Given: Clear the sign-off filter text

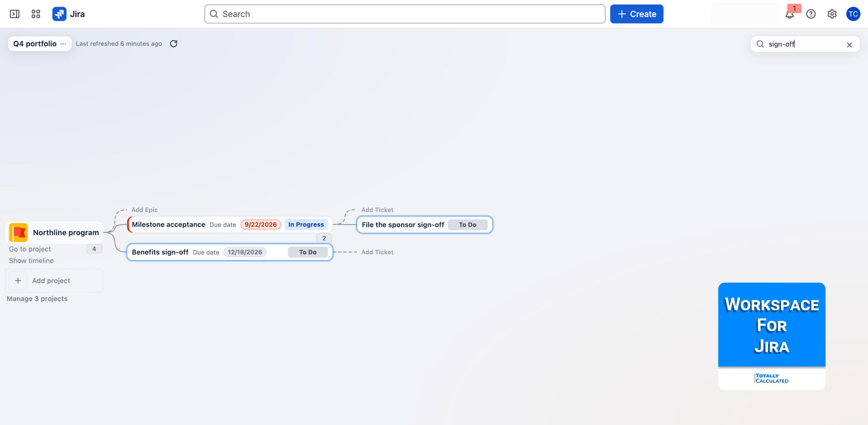Looking at the screenshot, I should point(849,44).
